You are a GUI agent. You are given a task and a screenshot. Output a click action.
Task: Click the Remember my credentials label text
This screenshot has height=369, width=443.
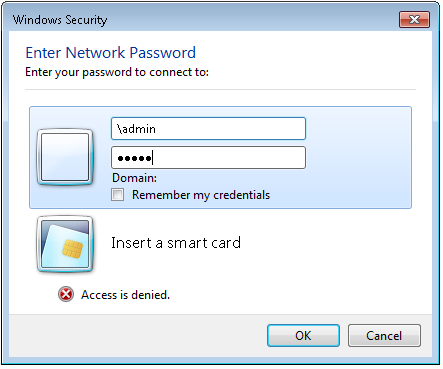pyautogui.click(x=201, y=195)
